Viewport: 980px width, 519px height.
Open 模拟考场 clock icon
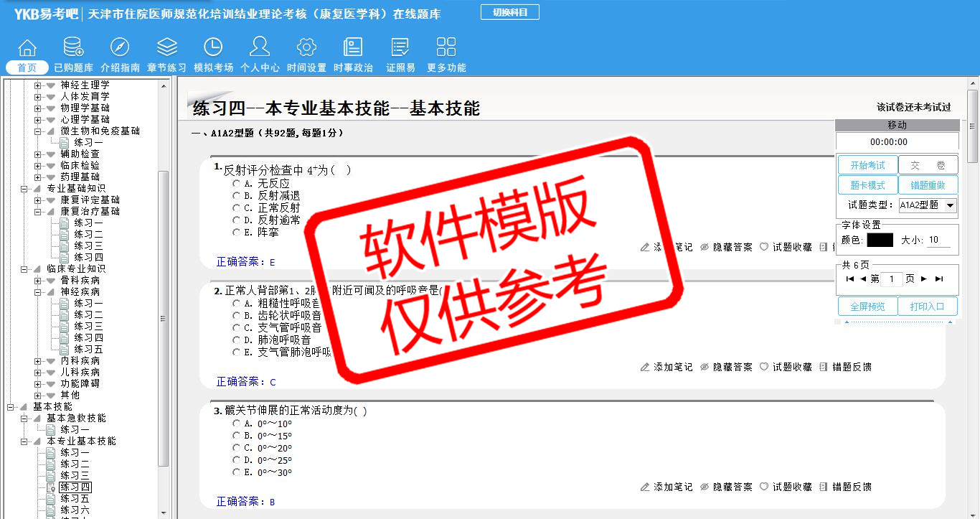(213, 48)
